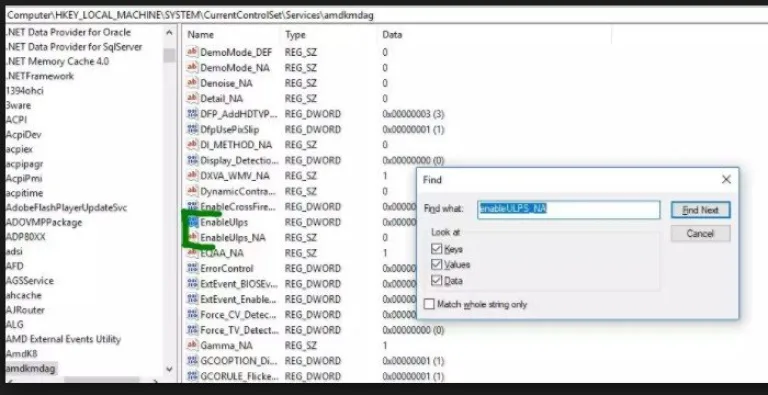The image size is (768, 395).
Task: Click the ErrorControl DWORD icon
Action: [192, 269]
